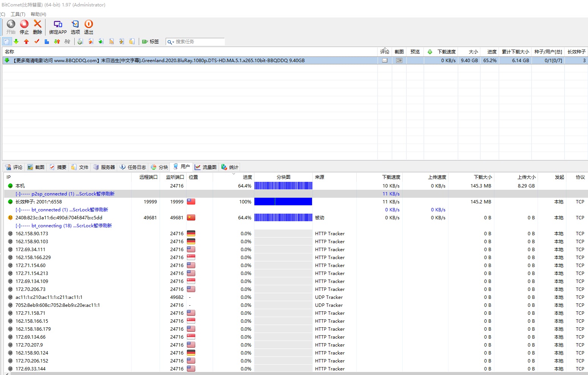588x375 pixels.
Task: Click screenshot icon in Greenland task row
Action: coord(399,61)
